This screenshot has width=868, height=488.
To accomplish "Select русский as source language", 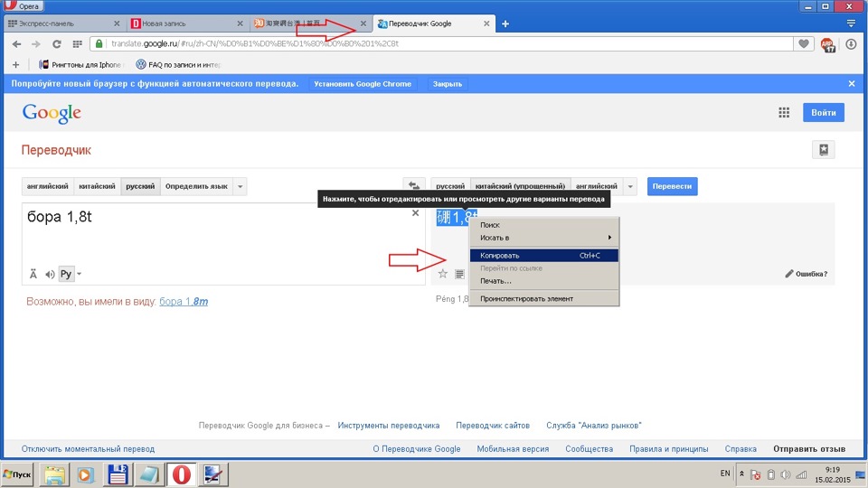I will click(140, 186).
